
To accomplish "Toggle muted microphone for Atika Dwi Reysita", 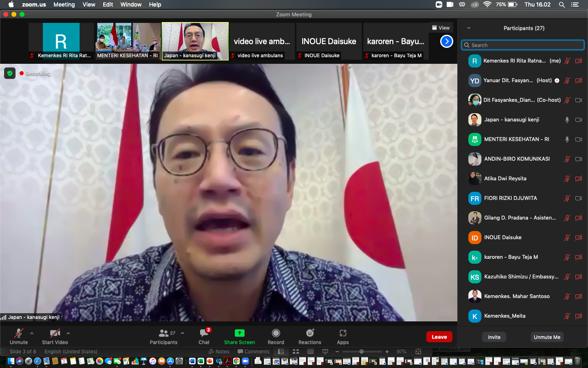I will (567, 179).
